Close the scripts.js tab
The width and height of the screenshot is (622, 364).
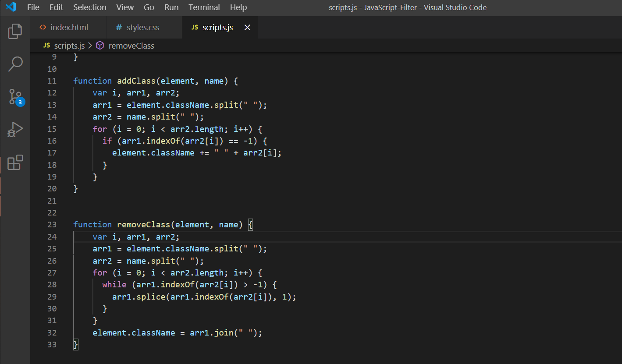coord(247,27)
